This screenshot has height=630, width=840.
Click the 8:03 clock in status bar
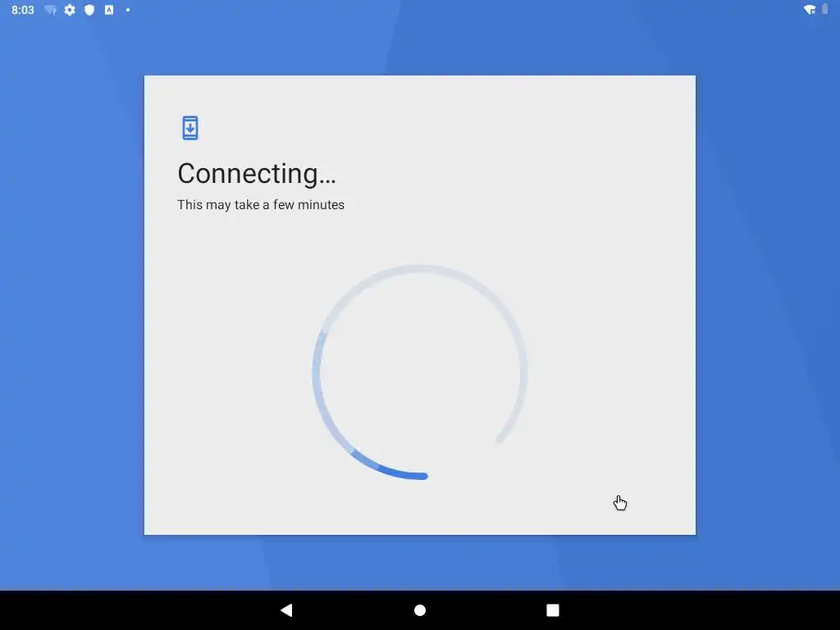(22, 10)
